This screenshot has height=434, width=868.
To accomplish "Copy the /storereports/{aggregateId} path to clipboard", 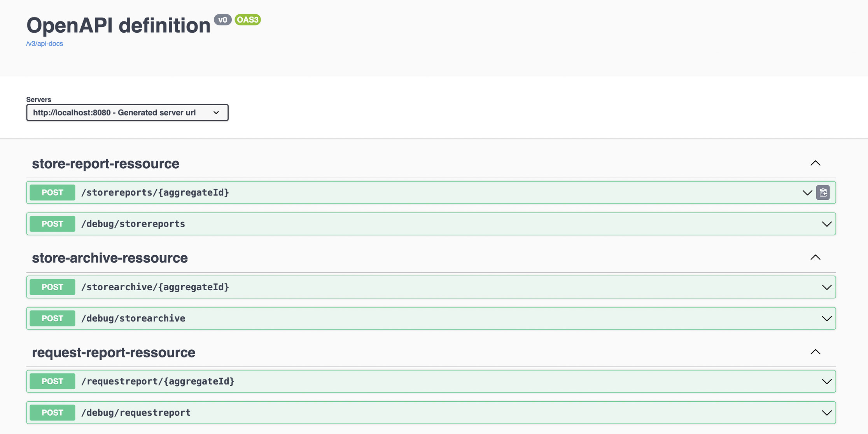I will tap(823, 193).
